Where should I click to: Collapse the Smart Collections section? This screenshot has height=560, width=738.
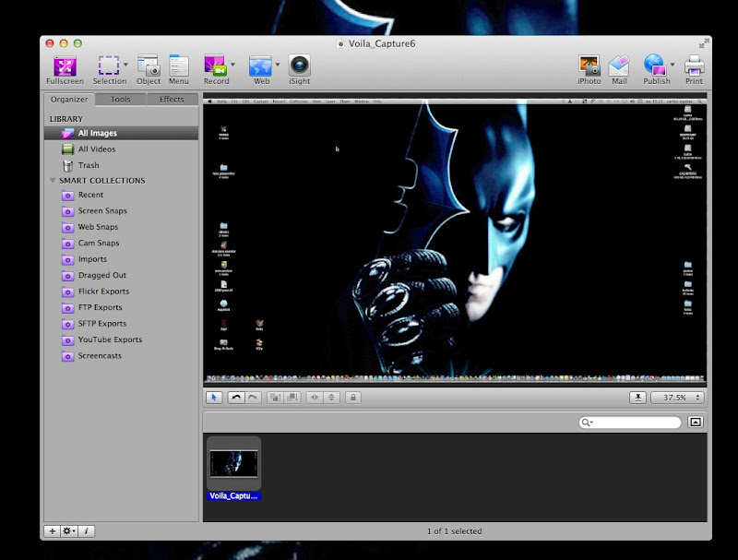(x=53, y=181)
